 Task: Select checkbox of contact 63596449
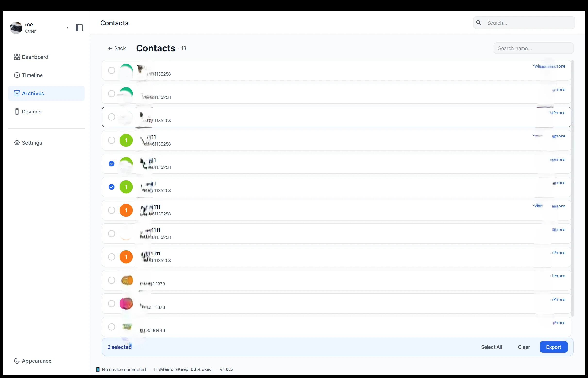pyautogui.click(x=111, y=327)
